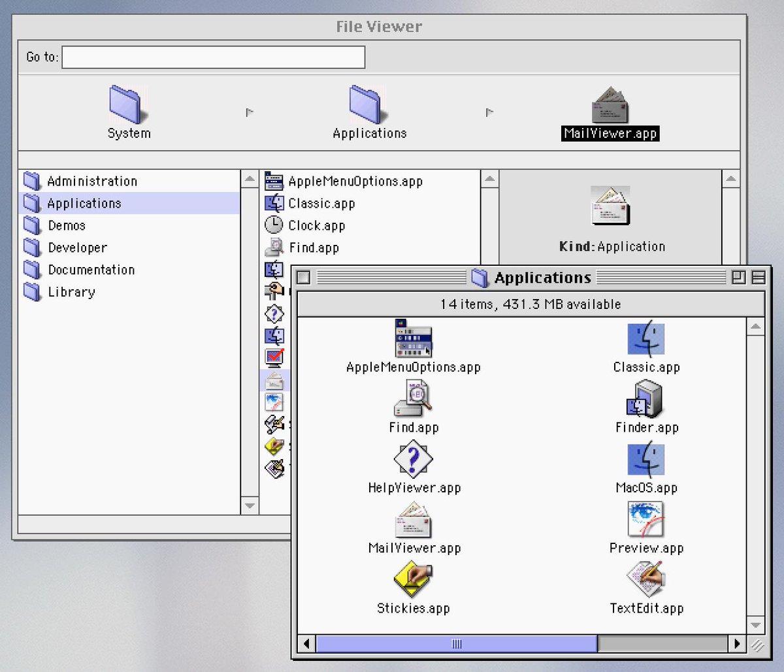Click the resize handle of Applications window
Screen dimensions: 784x672
coord(757,645)
